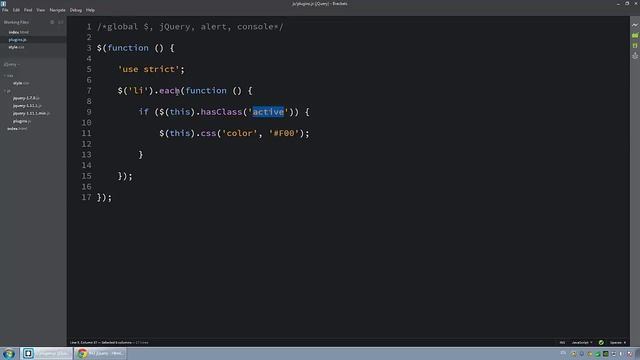
Task: Select plugins.js in Working Files
Action: tap(18, 40)
